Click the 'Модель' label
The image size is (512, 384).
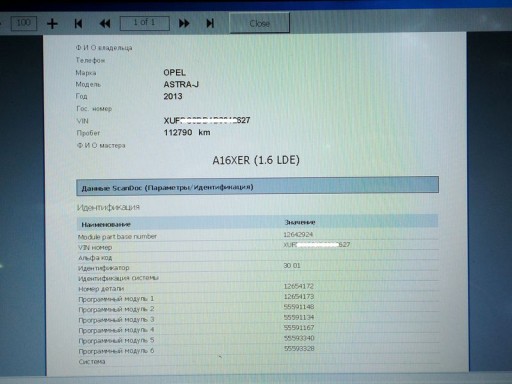(88, 85)
